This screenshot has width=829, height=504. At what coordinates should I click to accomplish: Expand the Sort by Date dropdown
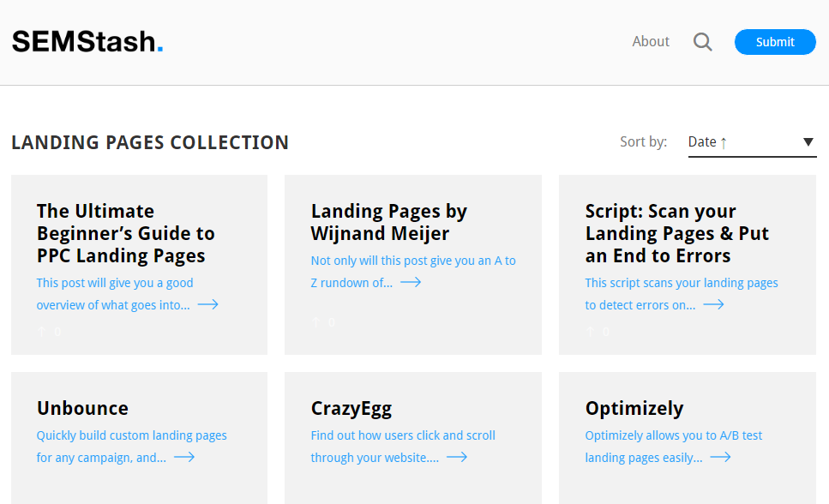tap(752, 142)
